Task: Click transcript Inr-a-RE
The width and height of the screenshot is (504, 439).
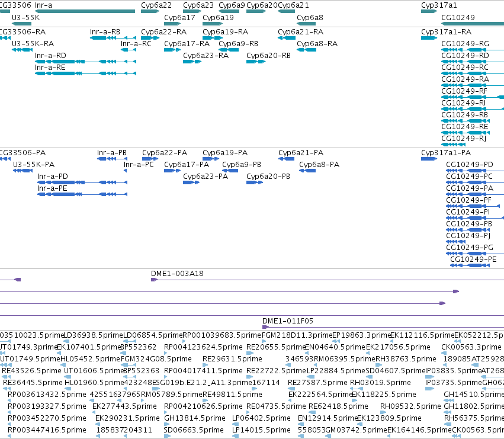Action: point(85,73)
